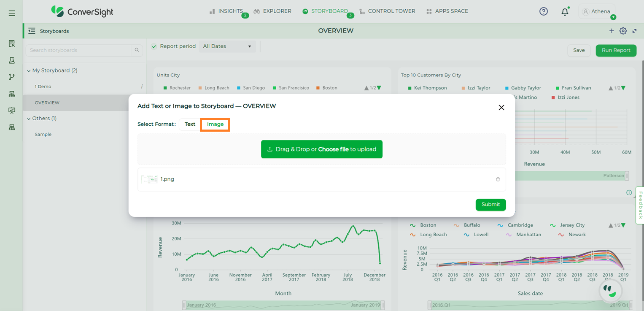Toggle Rochester legend in Units City
Viewport: 644px width, 311px height.
point(177,88)
